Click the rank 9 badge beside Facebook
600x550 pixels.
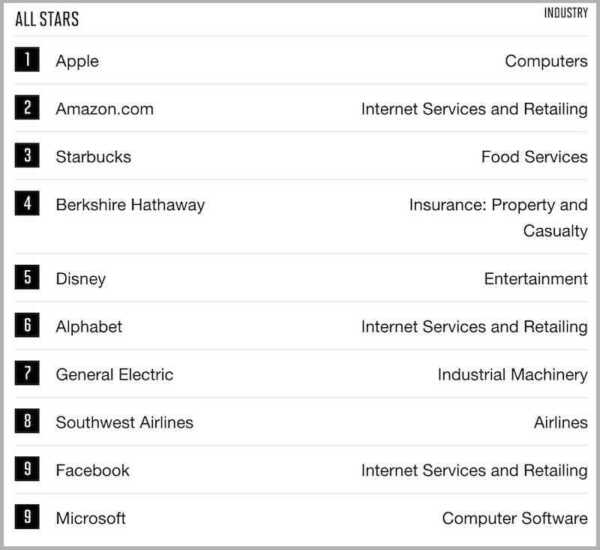coord(27,470)
